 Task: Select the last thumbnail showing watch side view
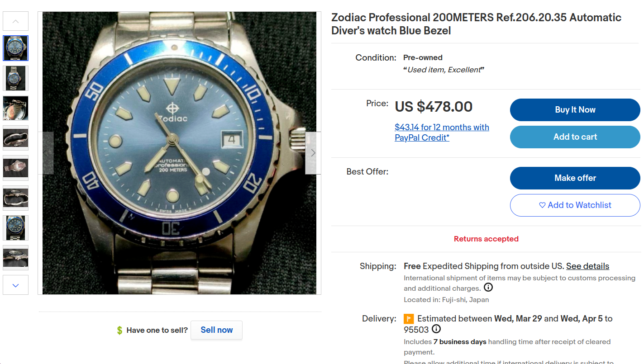point(16,258)
